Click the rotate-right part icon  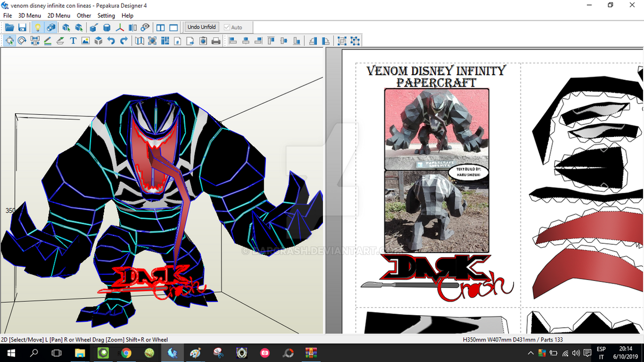click(x=326, y=41)
